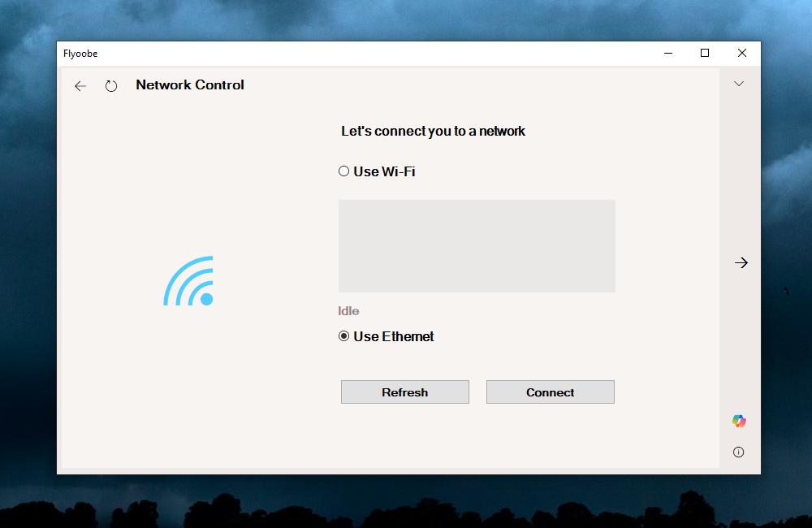
Task: Click the "Let's connect you to a network" heading
Action: pyautogui.click(x=433, y=131)
